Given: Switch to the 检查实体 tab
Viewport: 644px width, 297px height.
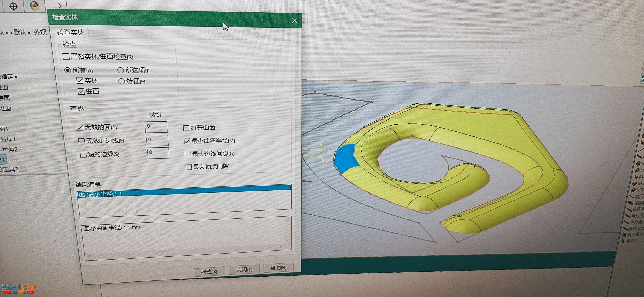Looking at the screenshot, I should pyautogui.click(x=70, y=32).
